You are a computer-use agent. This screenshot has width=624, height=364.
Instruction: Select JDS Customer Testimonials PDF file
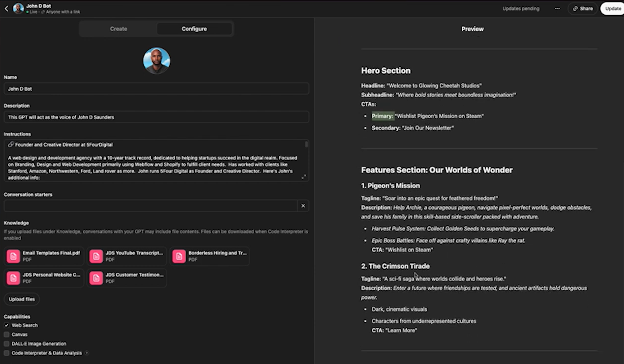[127, 278]
